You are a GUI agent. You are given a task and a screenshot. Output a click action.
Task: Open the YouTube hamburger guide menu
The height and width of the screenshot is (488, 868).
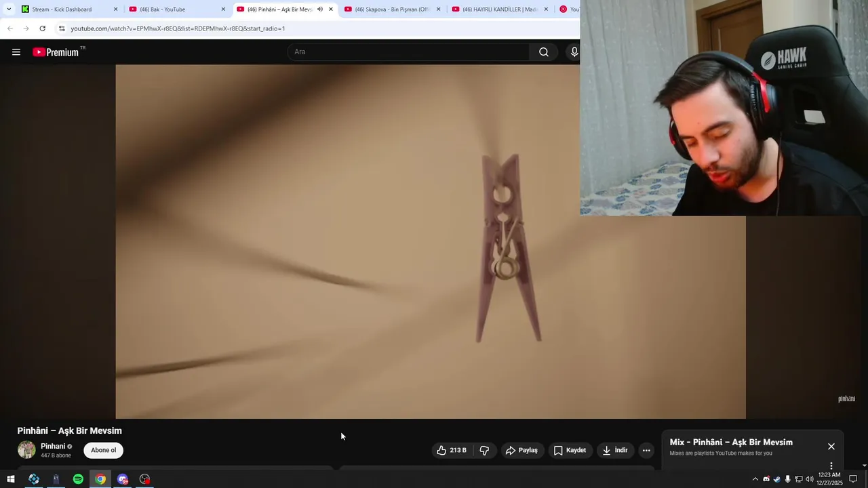coord(16,52)
